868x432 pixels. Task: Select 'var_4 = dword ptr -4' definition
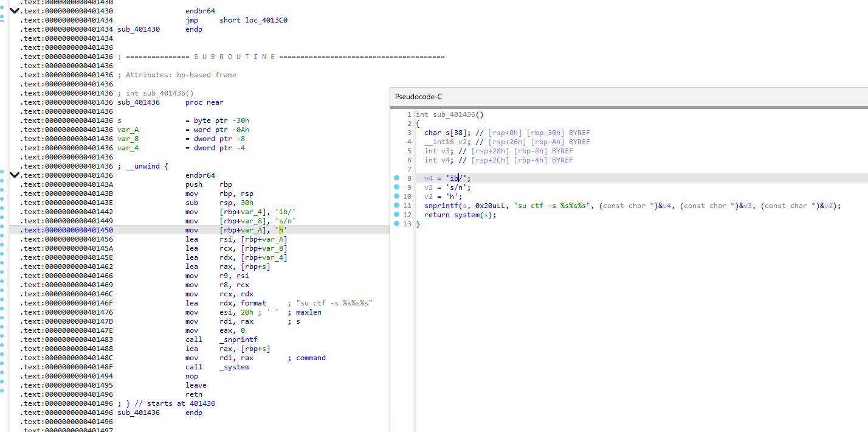click(x=181, y=148)
